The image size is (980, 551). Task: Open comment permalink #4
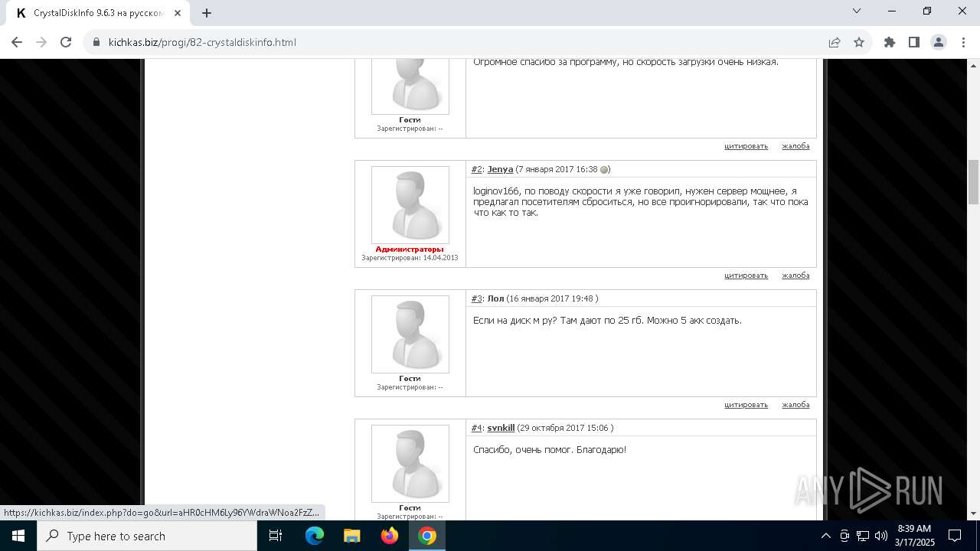[477, 428]
